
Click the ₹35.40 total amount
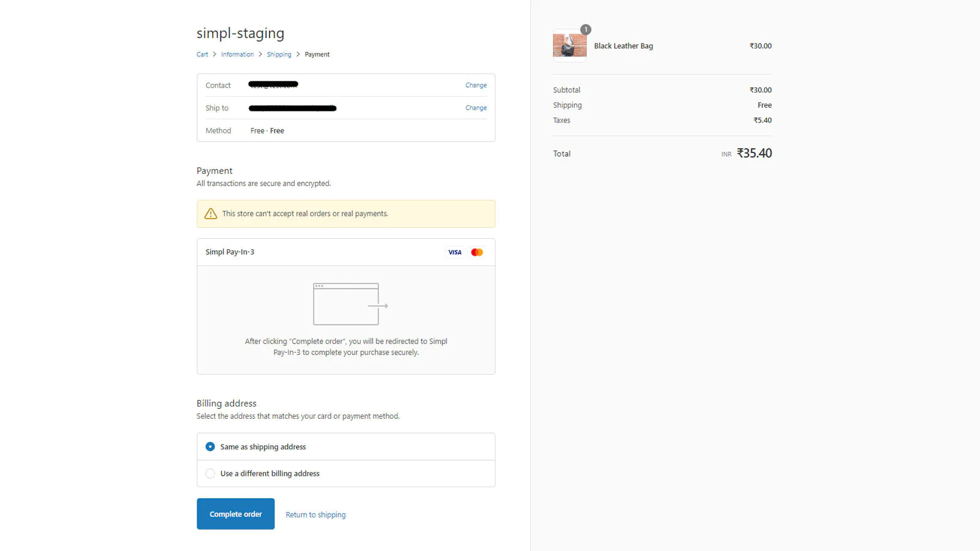[x=754, y=153]
